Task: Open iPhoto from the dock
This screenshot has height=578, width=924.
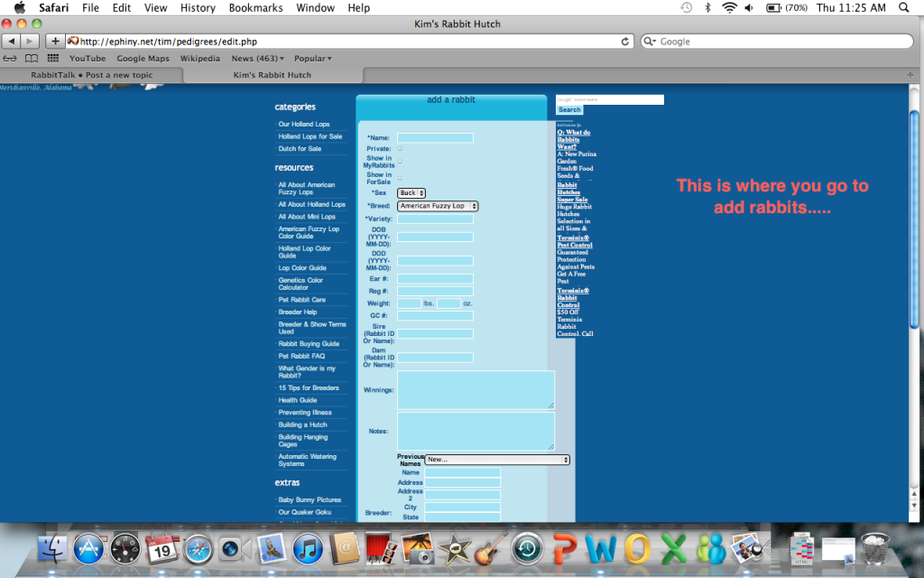Action: (418, 549)
